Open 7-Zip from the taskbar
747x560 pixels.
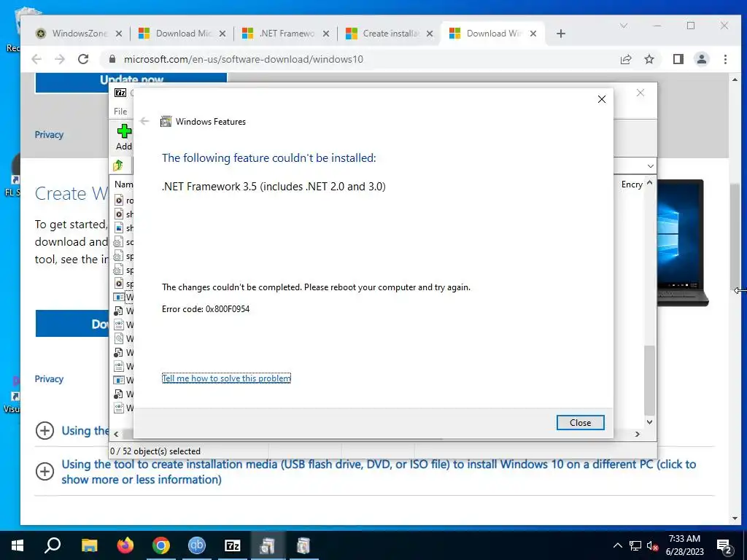pyautogui.click(x=232, y=545)
